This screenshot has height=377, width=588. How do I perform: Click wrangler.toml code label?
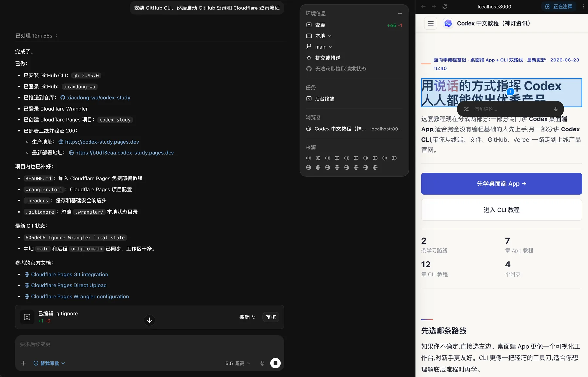tap(44, 190)
